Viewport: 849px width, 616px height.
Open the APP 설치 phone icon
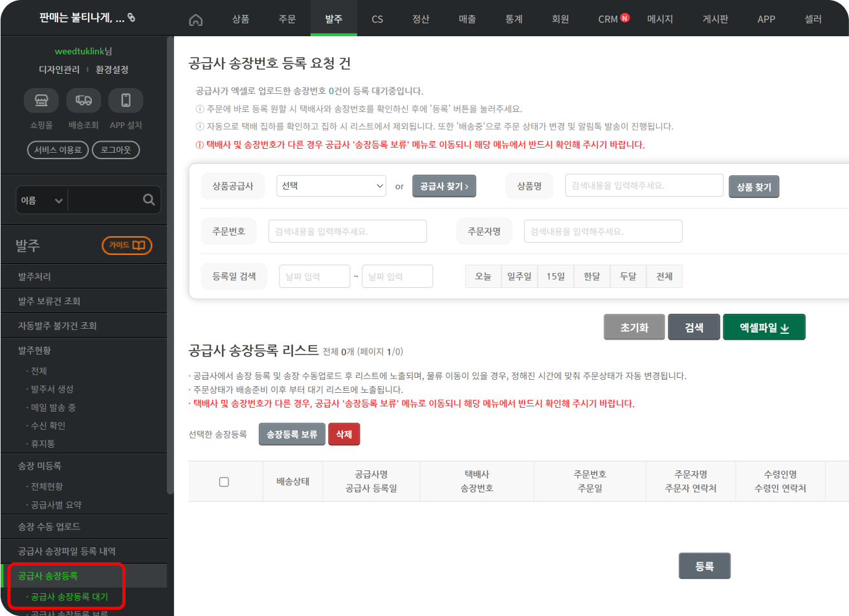[126, 100]
